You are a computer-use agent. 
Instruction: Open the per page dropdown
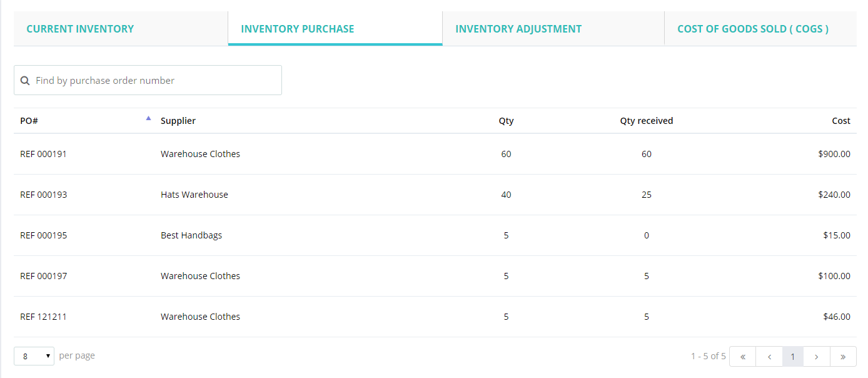click(34, 356)
